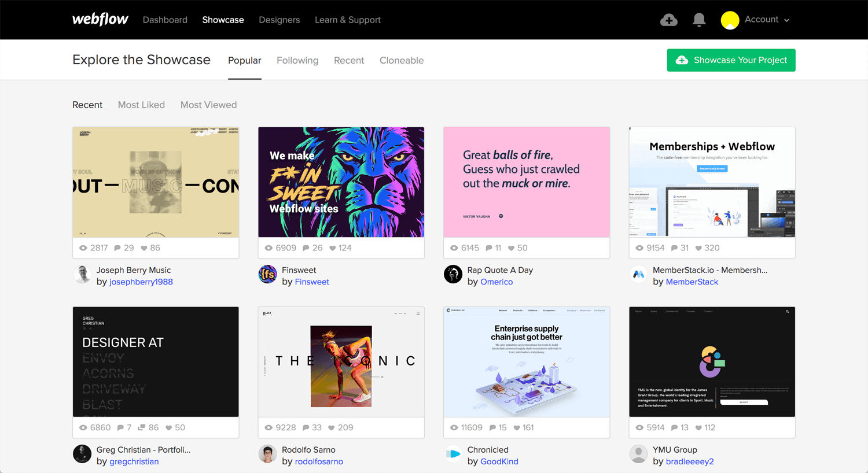Click the bradleeeey2 author link
The height and width of the screenshot is (473, 868).
click(x=690, y=462)
